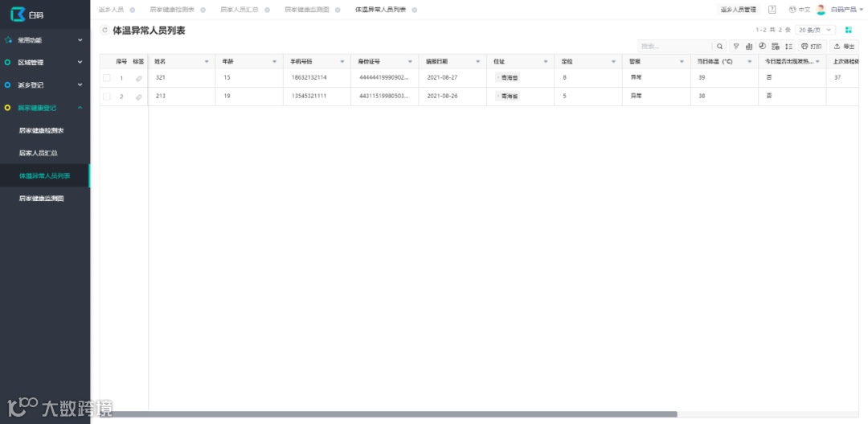Open the bar chart statistics tool

[x=749, y=47]
